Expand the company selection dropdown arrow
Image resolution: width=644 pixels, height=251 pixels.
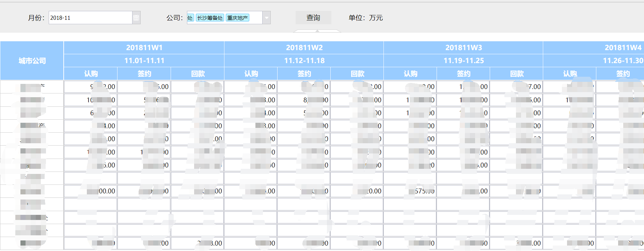pos(267,18)
